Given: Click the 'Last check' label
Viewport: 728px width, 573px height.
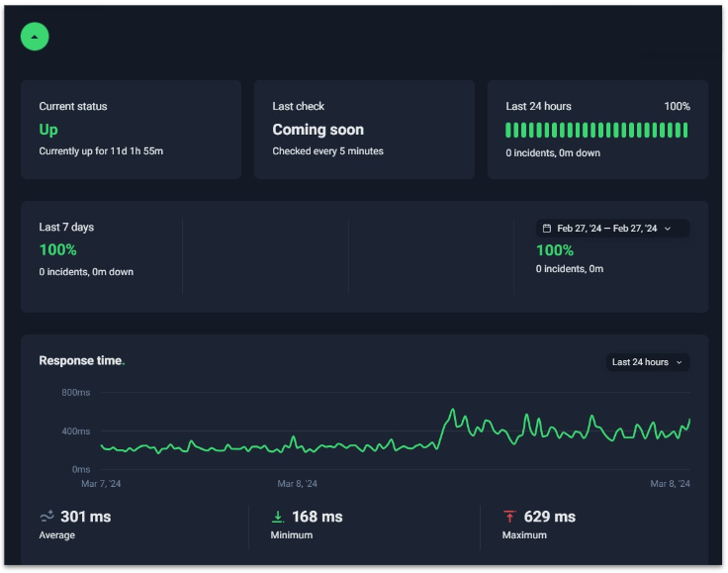Looking at the screenshot, I should (298, 106).
